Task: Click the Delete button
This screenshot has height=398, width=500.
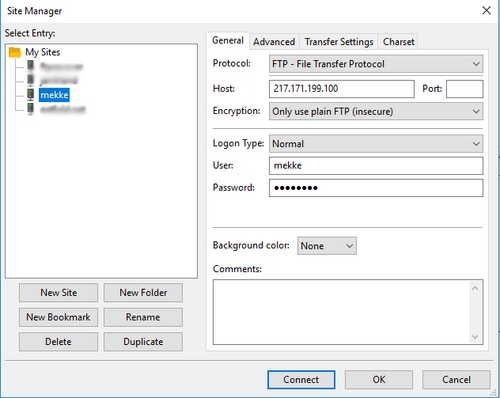Action: (x=58, y=342)
